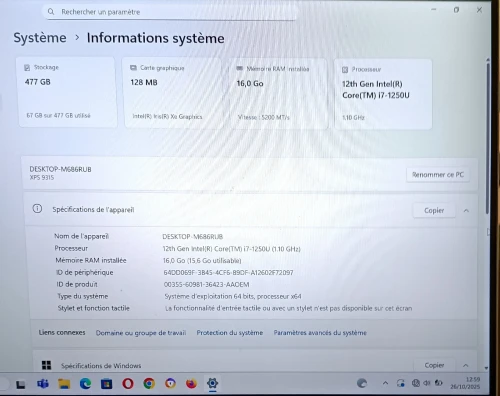Select the ID de produit value 00355-60981-36423-AAOEM
This screenshot has width=500, height=396.
coord(206,284)
